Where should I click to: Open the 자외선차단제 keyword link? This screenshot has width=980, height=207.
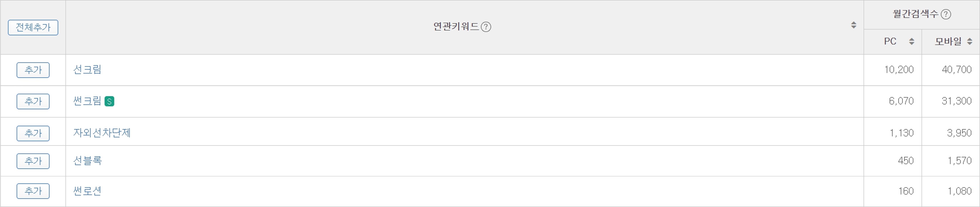[102, 133]
